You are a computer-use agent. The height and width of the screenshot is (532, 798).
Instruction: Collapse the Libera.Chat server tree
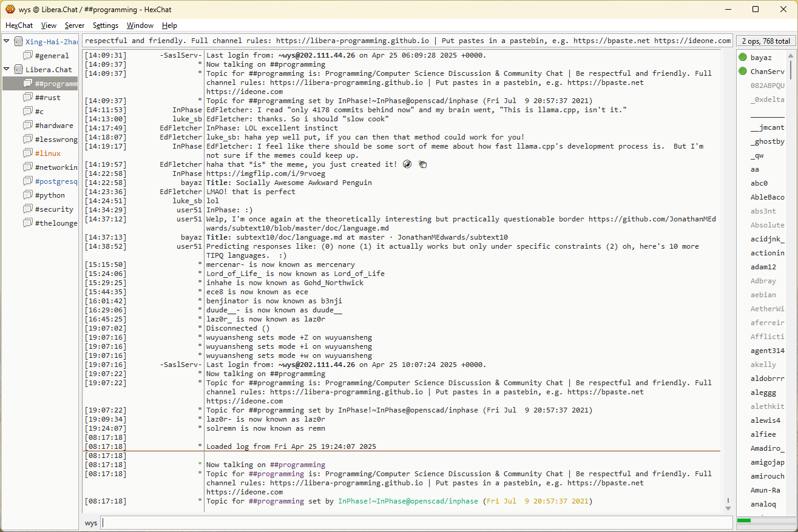(x=7, y=70)
